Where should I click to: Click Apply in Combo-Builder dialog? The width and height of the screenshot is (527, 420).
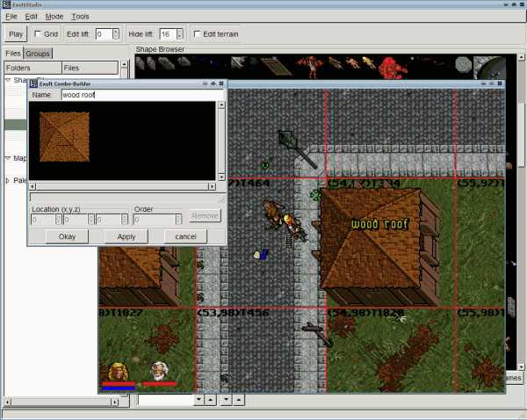126,236
